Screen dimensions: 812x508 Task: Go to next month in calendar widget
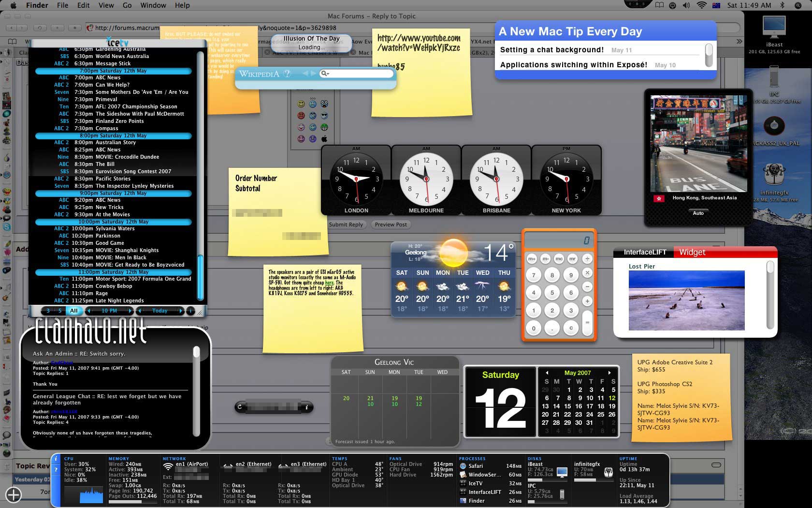(609, 373)
